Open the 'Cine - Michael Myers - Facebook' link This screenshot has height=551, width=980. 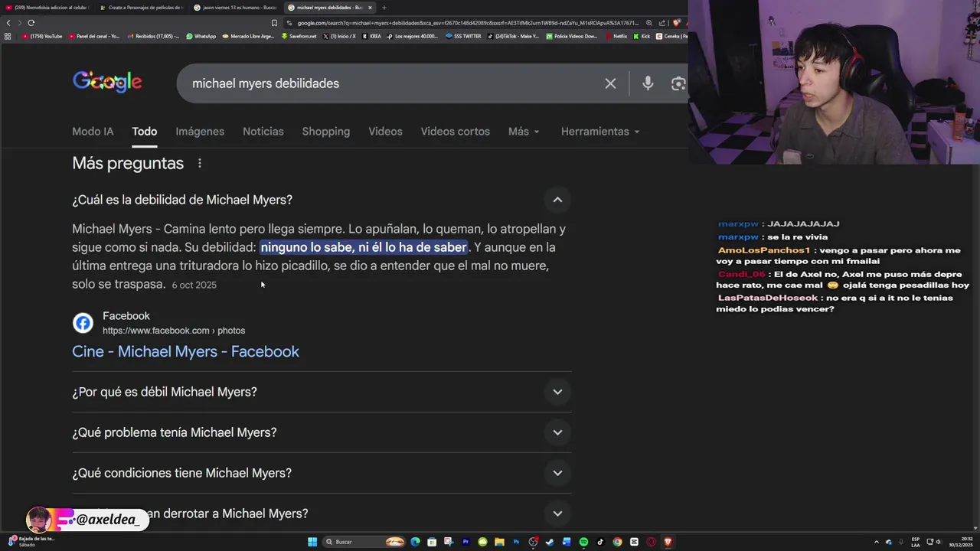tap(185, 351)
